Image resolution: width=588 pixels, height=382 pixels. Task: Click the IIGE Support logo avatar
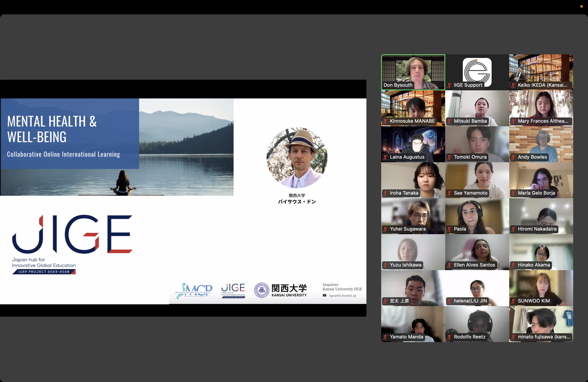coord(477,72)
